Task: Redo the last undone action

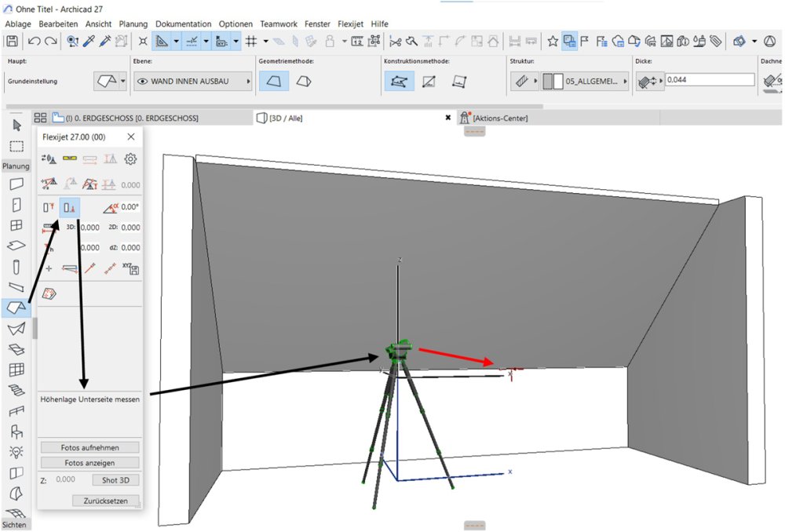Action: coord(50,41)
